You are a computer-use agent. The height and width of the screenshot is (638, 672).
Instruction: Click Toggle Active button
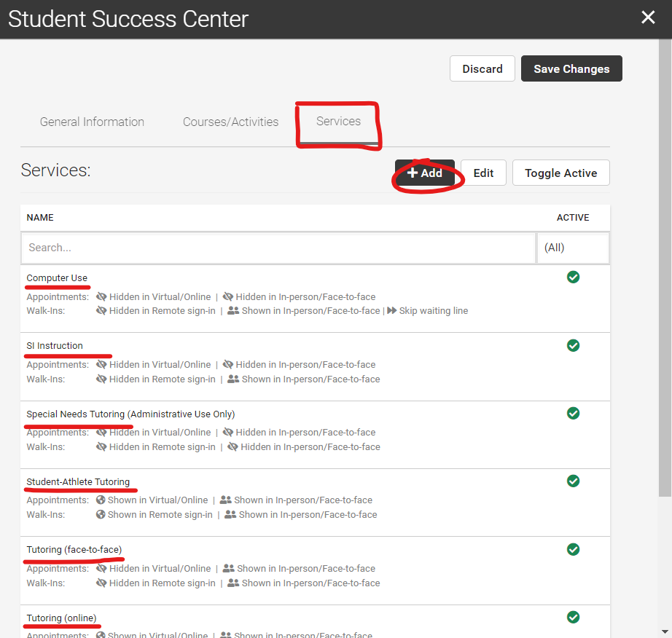click(x=561, y=173)
